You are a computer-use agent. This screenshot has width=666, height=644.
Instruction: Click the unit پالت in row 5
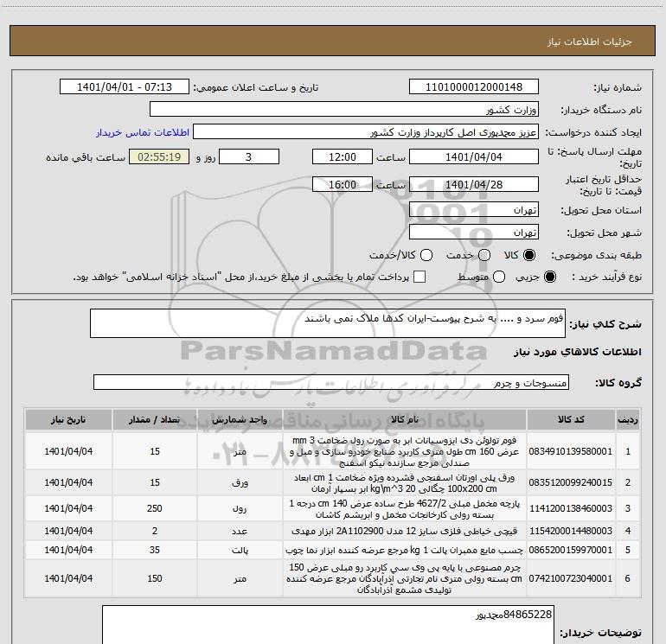click(x=240, y=550)
